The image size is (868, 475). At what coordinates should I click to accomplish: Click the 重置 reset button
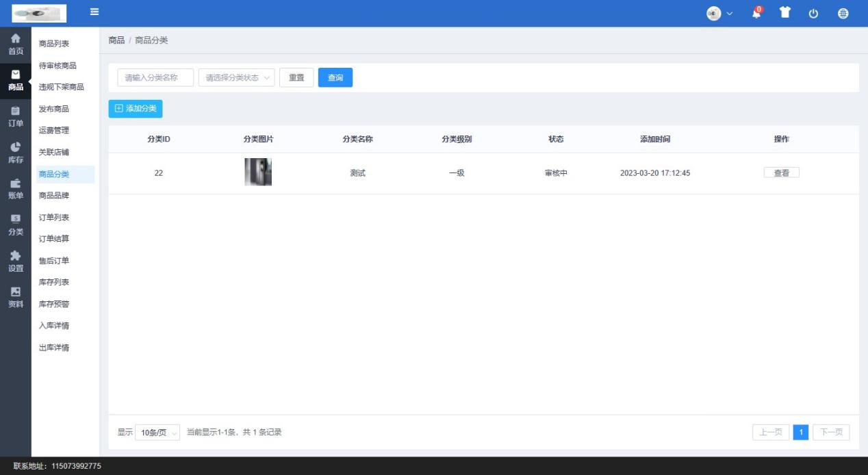pos(296,77)
